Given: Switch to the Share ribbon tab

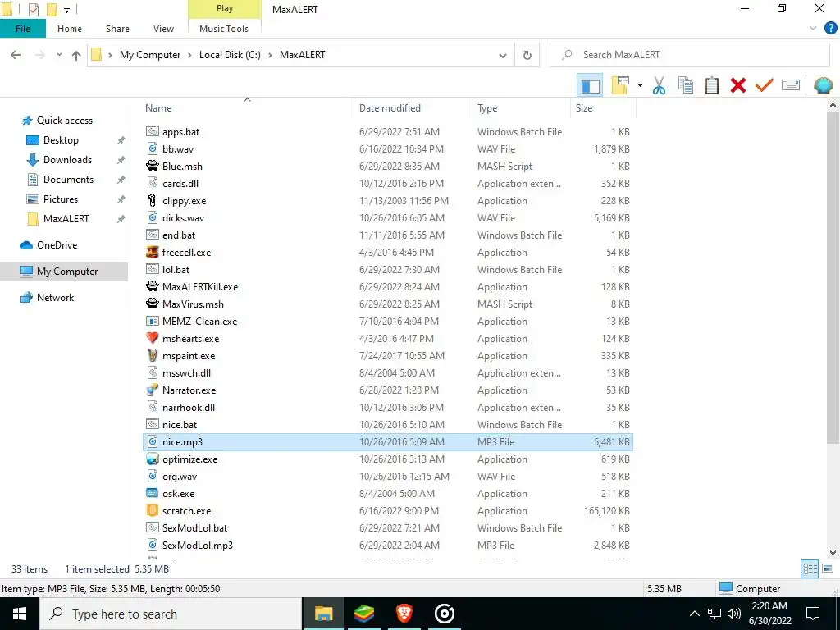Looking at the screenshot, I should (117, 29).
